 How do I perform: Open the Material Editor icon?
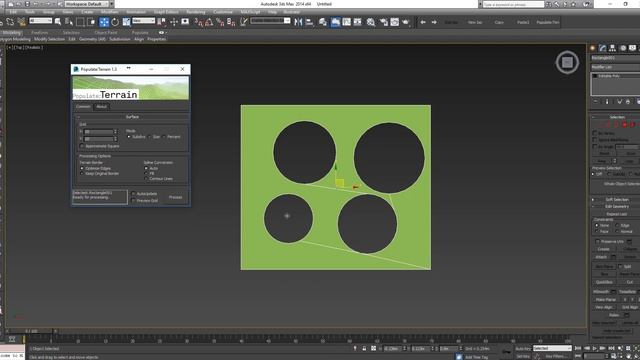click(371, 22)
